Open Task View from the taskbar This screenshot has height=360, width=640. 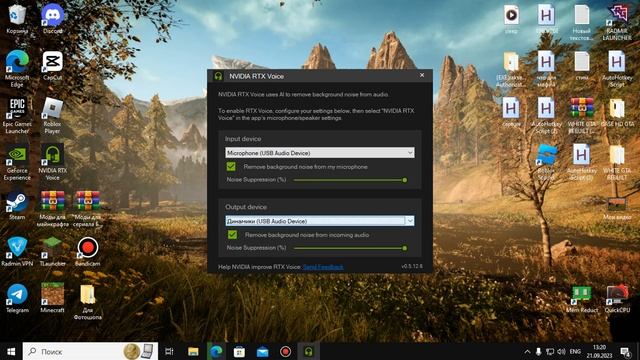pos(169,351)
